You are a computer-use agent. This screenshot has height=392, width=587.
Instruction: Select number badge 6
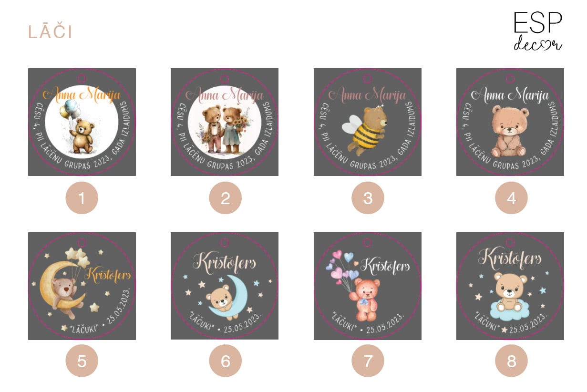(x=225, y=361)
